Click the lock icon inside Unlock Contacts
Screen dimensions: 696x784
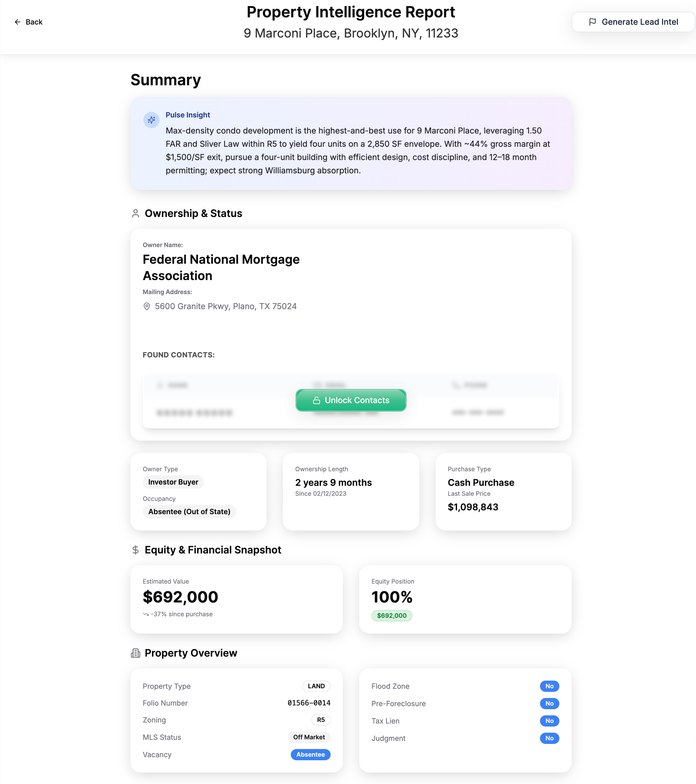[x=317, y=400]
